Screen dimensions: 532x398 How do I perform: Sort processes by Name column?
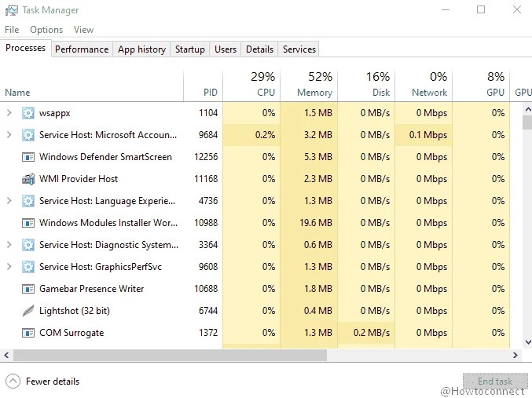tap(92, 86)
